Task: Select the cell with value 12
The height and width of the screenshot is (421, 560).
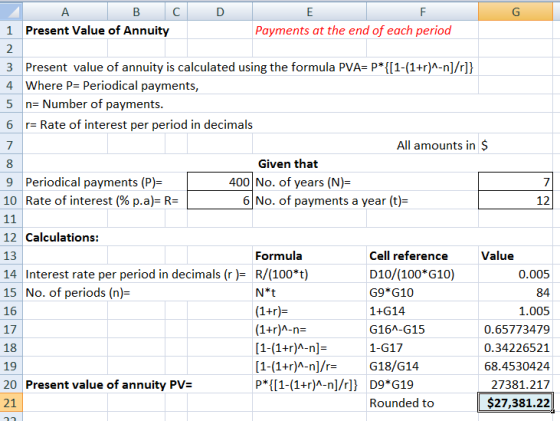Action: (x=515, y=200)
